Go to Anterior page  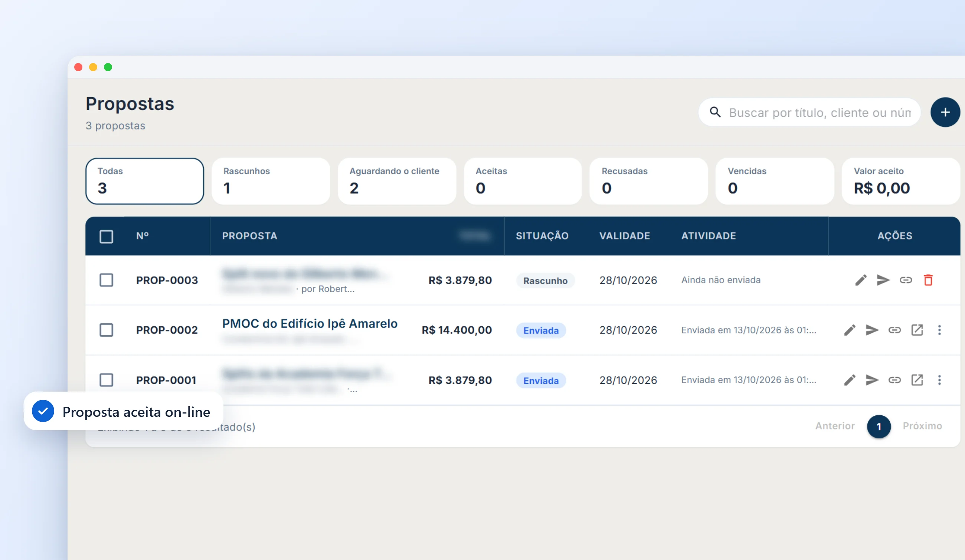(x=835, y=426)
